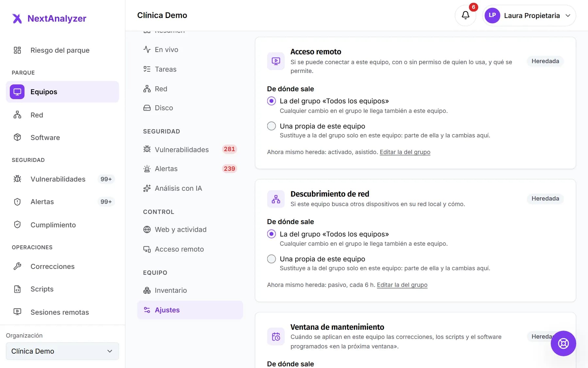Click Heredada badge on Acceso remoto card
The height and width of the screenshot is (368, 588).
pyautogui.click(x=545, y=61)
